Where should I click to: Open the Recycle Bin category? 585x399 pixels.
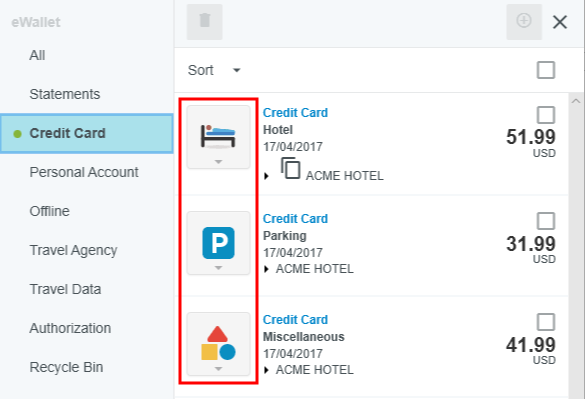(x=66, y=367)
